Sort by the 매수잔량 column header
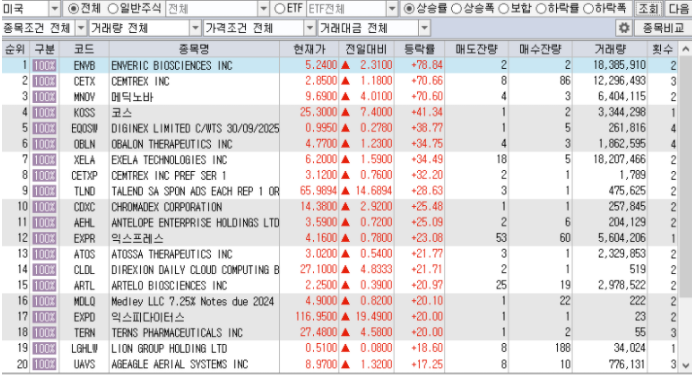 click(x=540, y=49)
